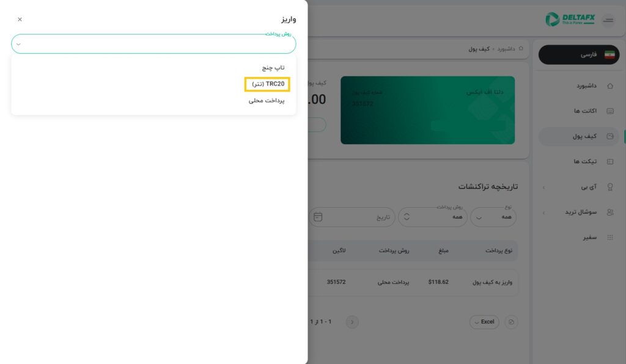Click تاریخچه تراکنشات heading

point(488,186)
